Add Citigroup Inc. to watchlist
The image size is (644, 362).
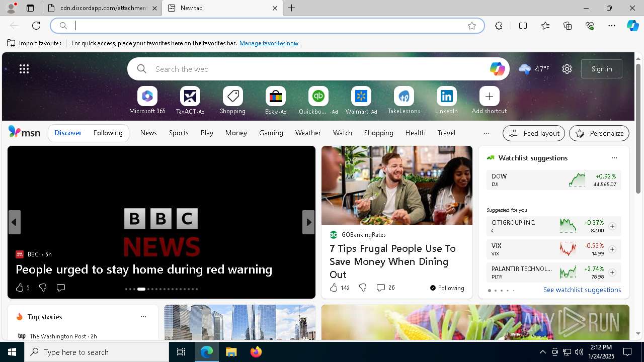tap(612, 226)
